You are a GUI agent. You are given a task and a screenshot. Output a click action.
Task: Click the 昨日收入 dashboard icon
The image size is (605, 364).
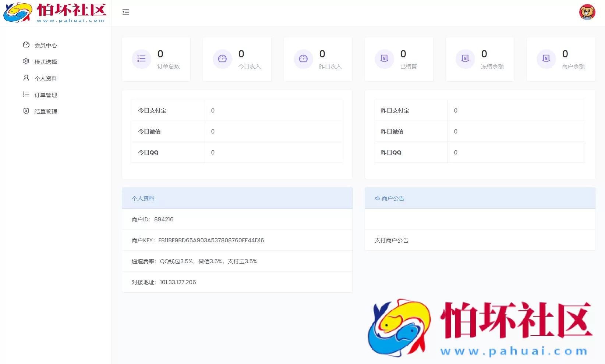coord(303,58)
